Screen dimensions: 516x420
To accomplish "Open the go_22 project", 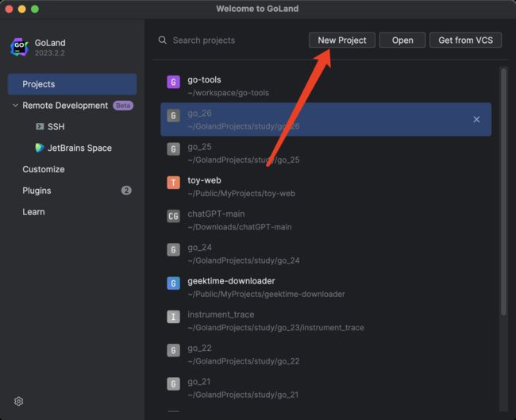I will pos(325,354).
